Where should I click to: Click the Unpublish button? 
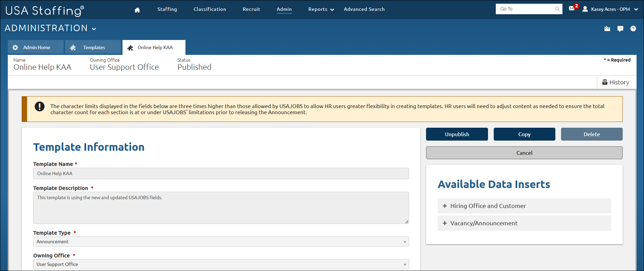pyautogui.click(x=457, y=134)
